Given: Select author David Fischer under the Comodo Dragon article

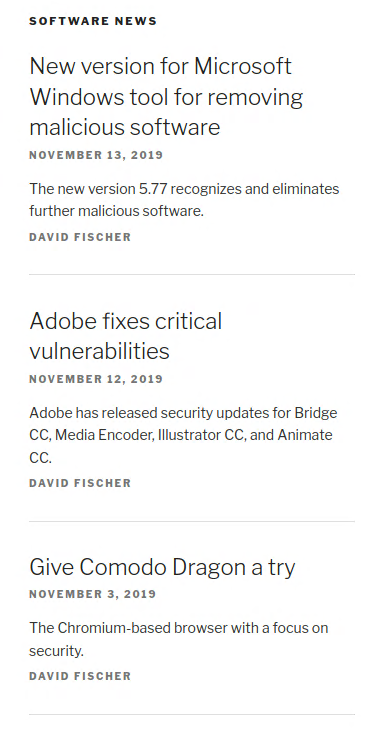Looking at the screenshot, I should click(x=80, y=676).
